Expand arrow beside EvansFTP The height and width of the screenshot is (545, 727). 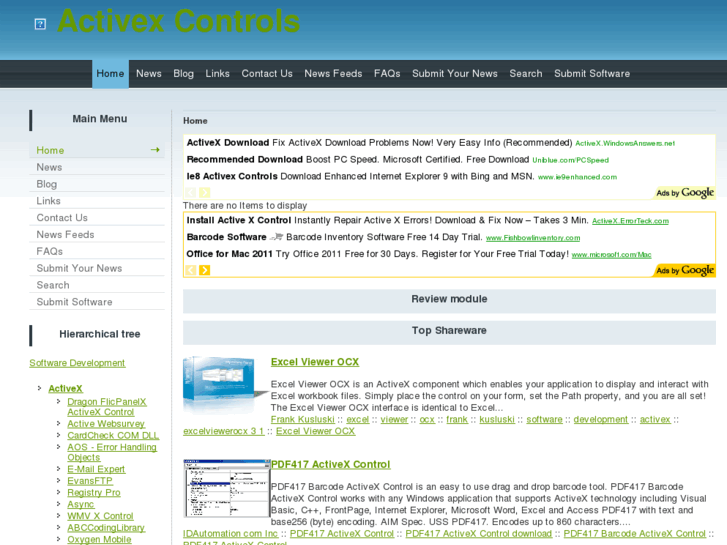(x=58, y=481)
